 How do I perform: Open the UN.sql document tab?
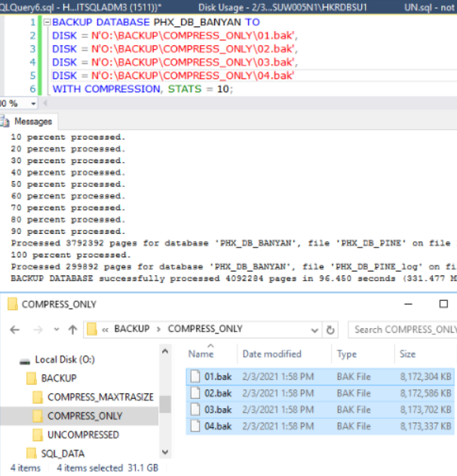(x=430, y=7)
